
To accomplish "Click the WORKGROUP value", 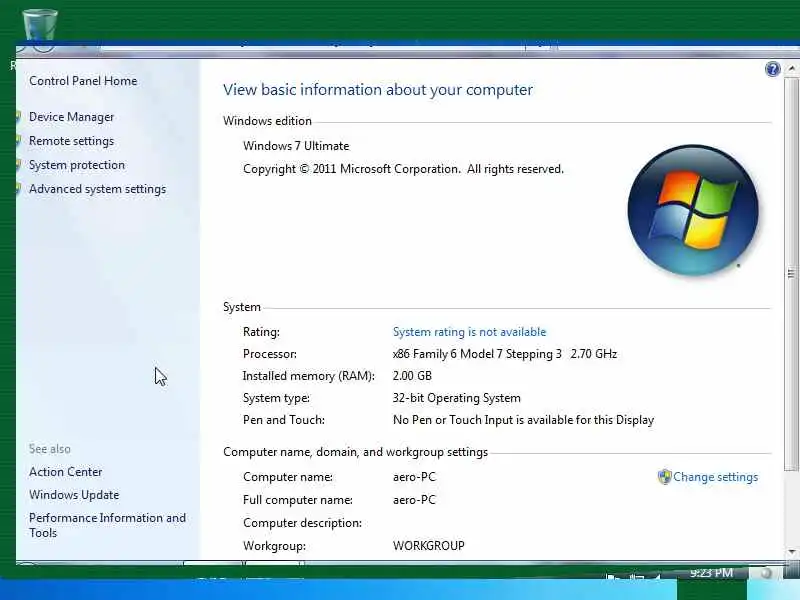I will (x=429, y=546).
